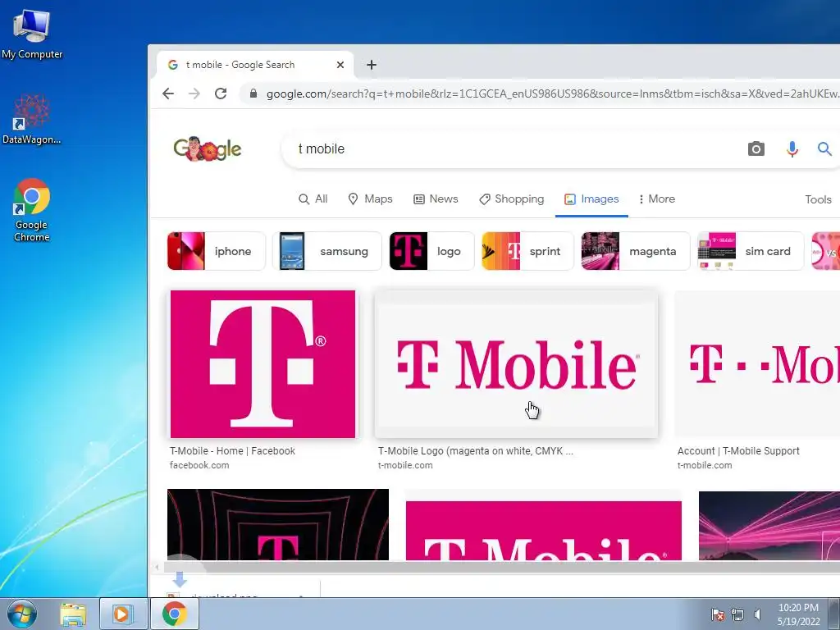Viewport: 840px width, 630px height.
Task: Switch to the Shopping tab
Action: pos(512,199)
